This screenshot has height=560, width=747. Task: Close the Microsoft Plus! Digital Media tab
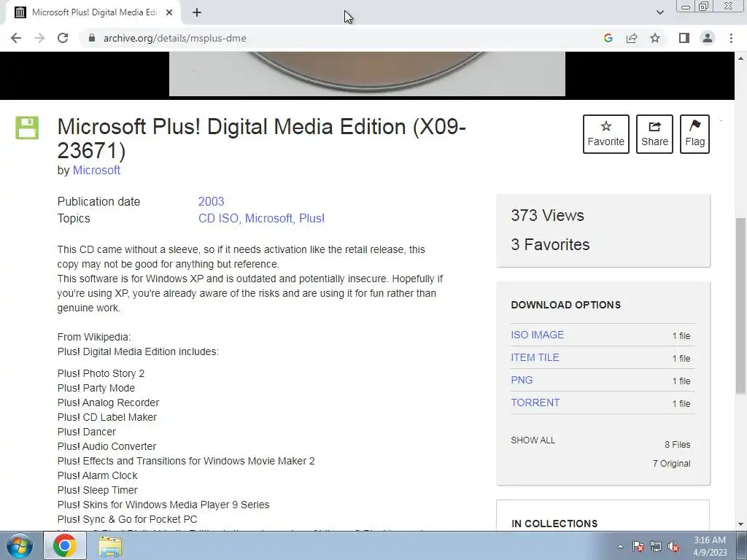[x=169, y=13]
